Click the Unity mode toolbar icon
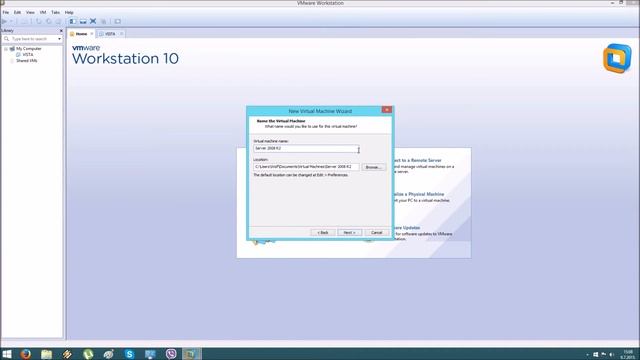Image resolution: width=640 pixels, height=360 pixels. click(103, 21)
